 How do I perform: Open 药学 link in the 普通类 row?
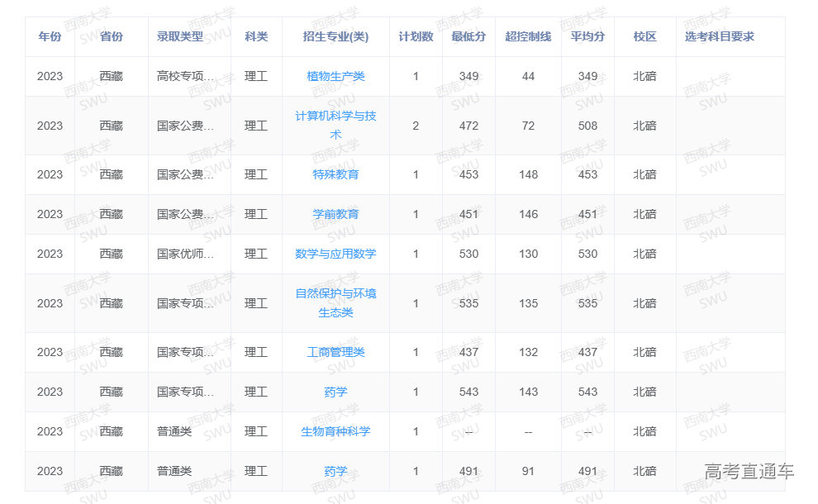pos(335,471)
